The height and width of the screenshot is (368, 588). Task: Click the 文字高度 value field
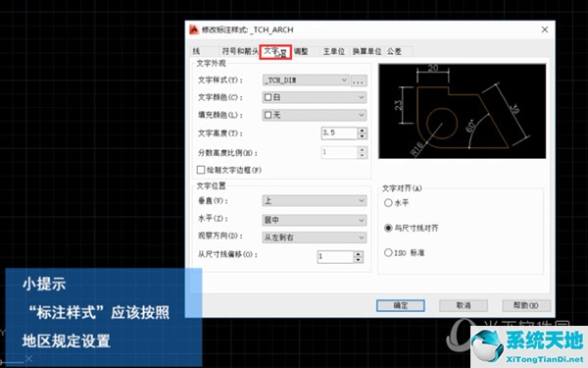pos(339,132)
